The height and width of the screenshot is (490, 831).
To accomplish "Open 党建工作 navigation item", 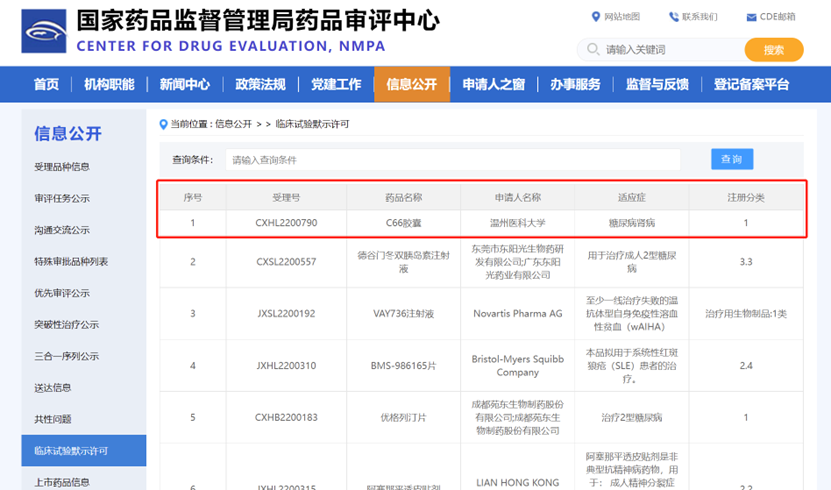I will point(336,84).
